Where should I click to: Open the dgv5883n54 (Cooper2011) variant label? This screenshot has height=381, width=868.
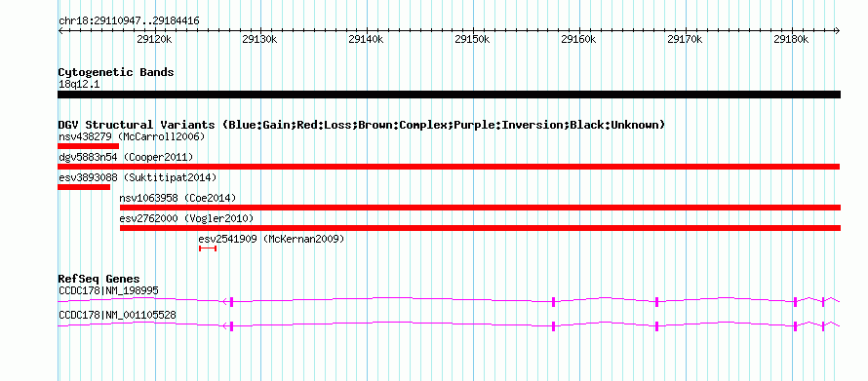pyautogui.click(x=126, y=158)
